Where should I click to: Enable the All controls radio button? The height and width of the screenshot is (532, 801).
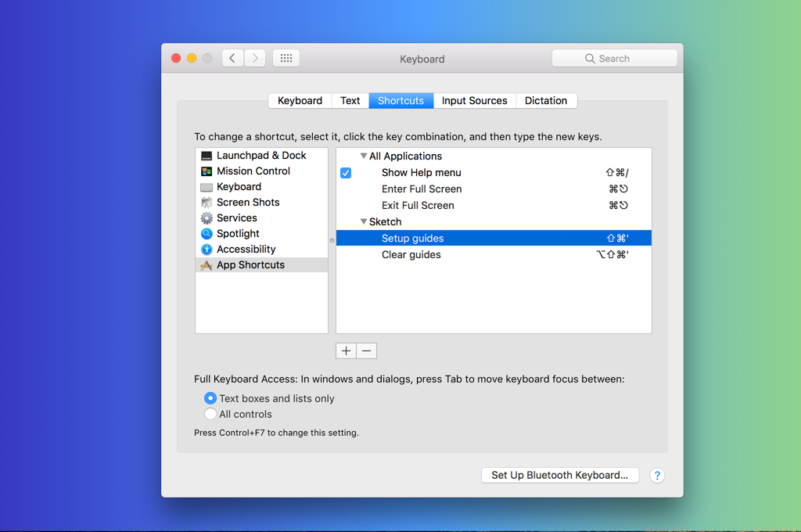click(x=210, y=414)
